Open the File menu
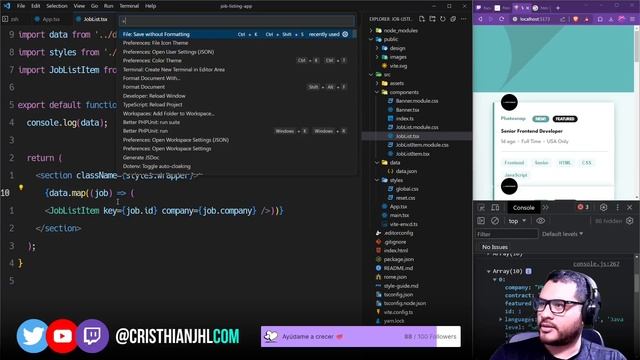 [21, 6]
